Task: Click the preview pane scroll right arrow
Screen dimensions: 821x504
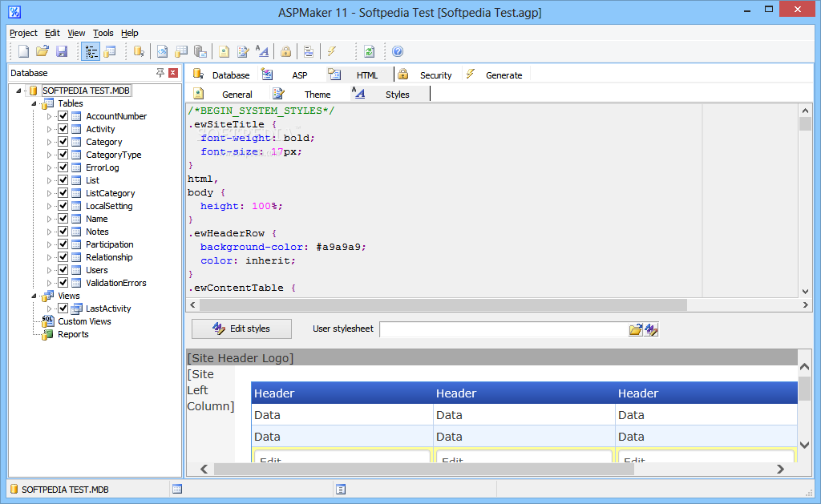Action: click(x=780, y=470)
